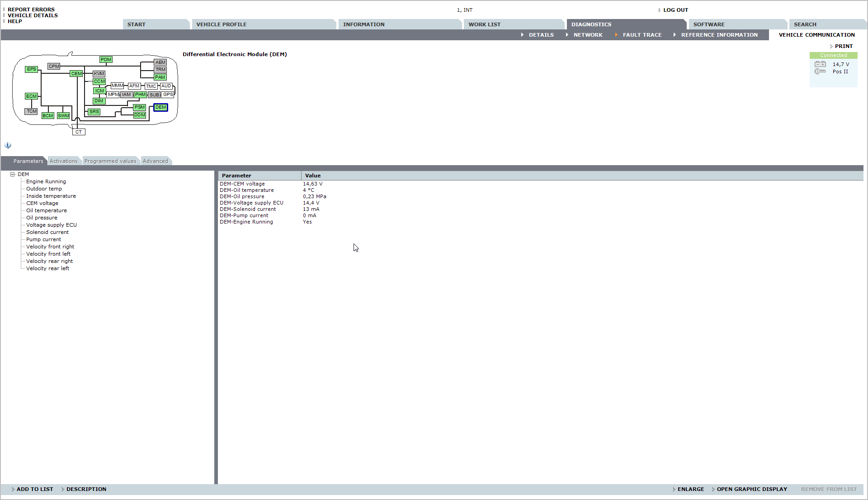Open the Details submenu arrow
Image resolution: width=868 pixels, height=500 pixels.
pos(522,35)
